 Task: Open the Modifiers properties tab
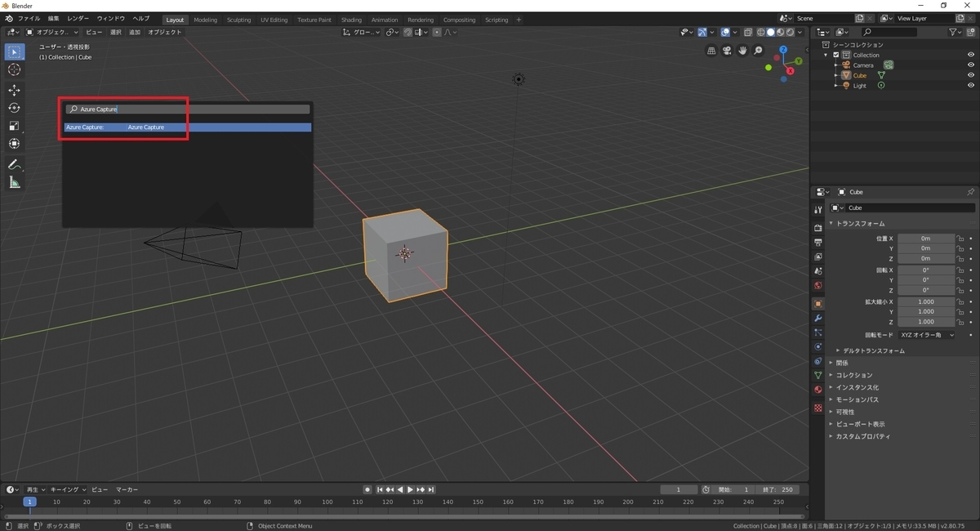tap(817, 318)
